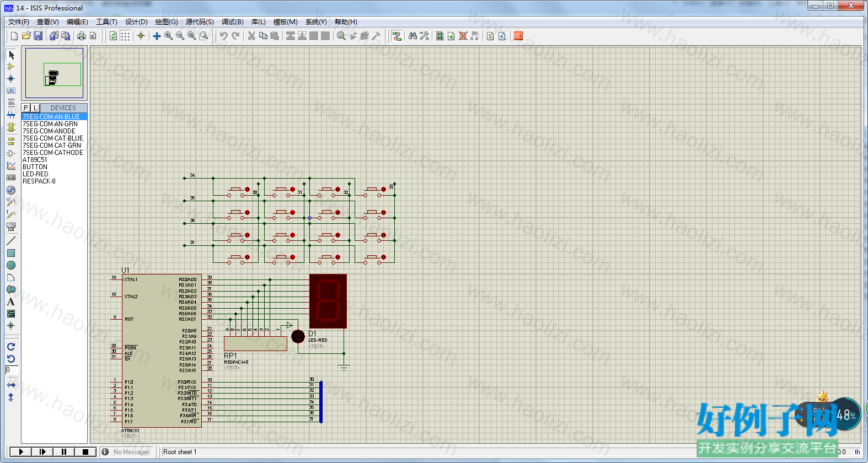Toggle the Wire Autorouter icon

tap(397, 36)
